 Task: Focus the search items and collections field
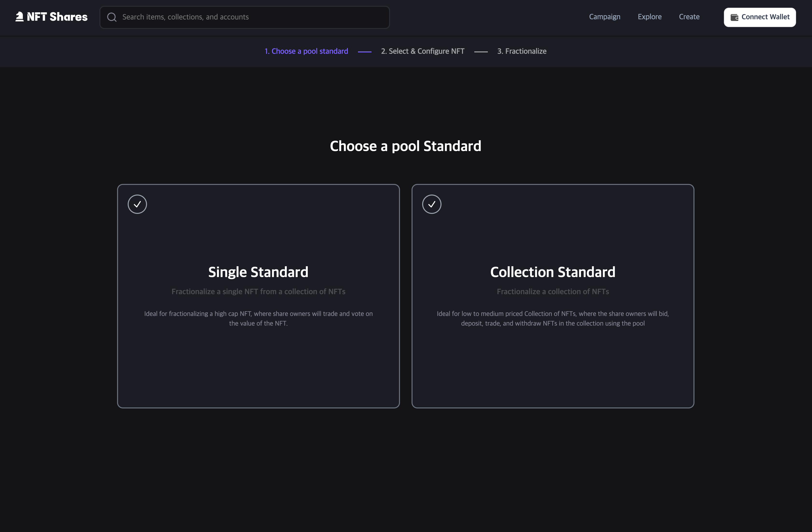pos(252,17)
